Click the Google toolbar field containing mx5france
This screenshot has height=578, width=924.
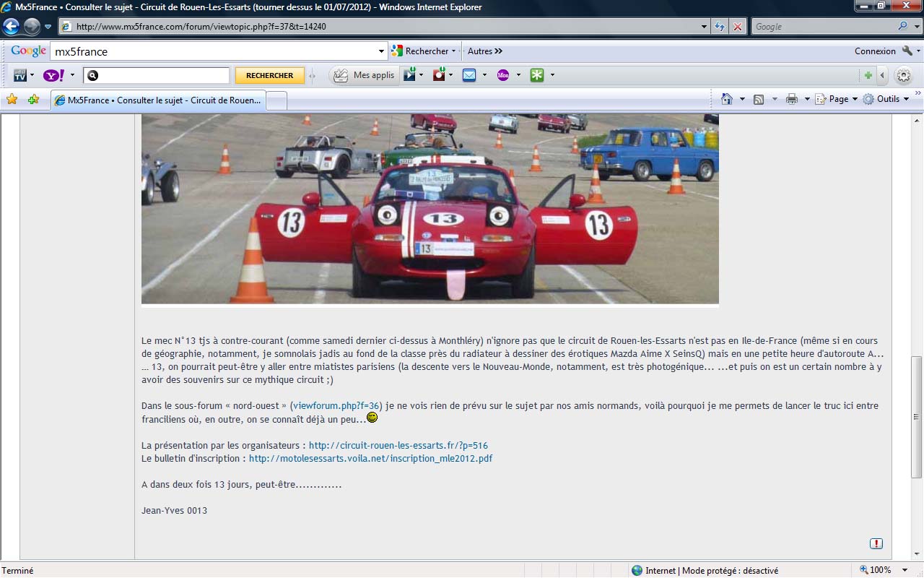click(x=214, y=51)
